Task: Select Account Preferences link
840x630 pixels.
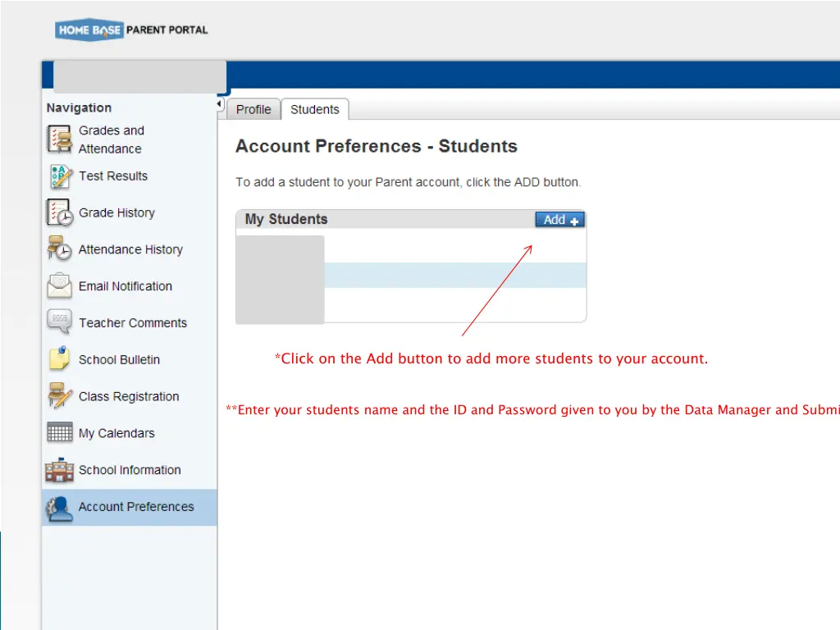Action: point(136,506)
